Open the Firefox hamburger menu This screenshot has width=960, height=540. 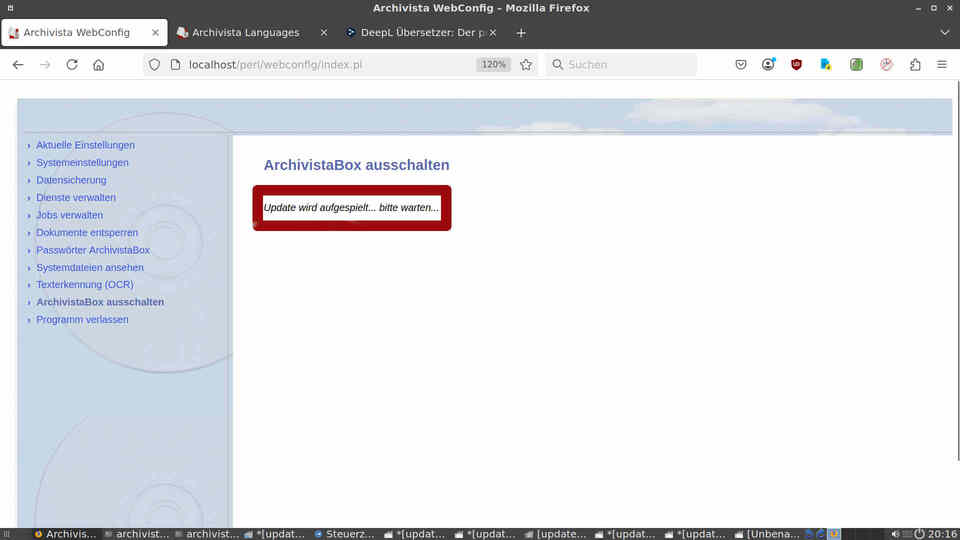point(942,64)
